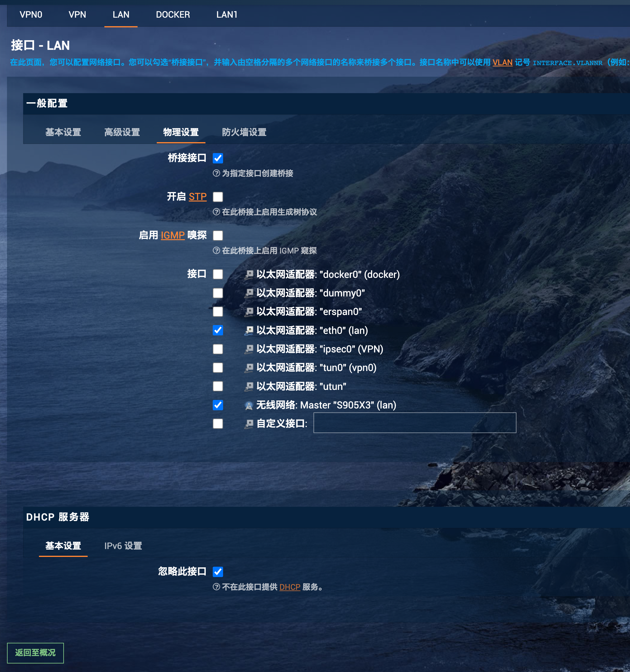
Task: Switch to IPv6 settings tab
Action: [x=123, y=546]
